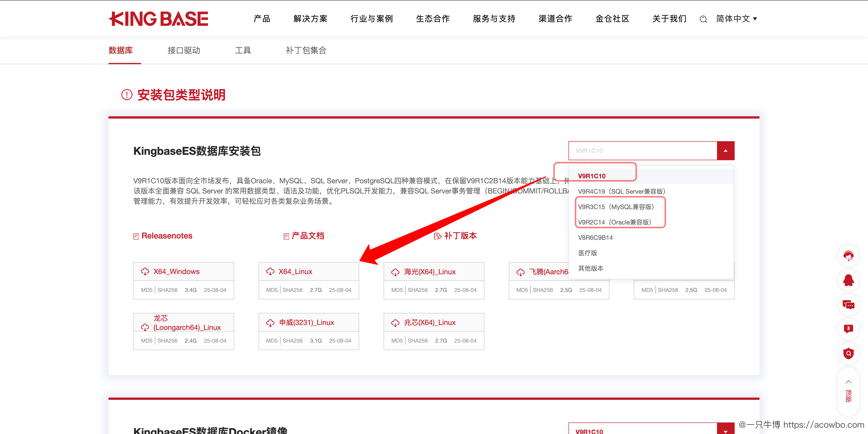The height and width of the screenshot is (434, 868).
Task: Open the 简体中文 language dropdown
Action: tap(737, 19)
